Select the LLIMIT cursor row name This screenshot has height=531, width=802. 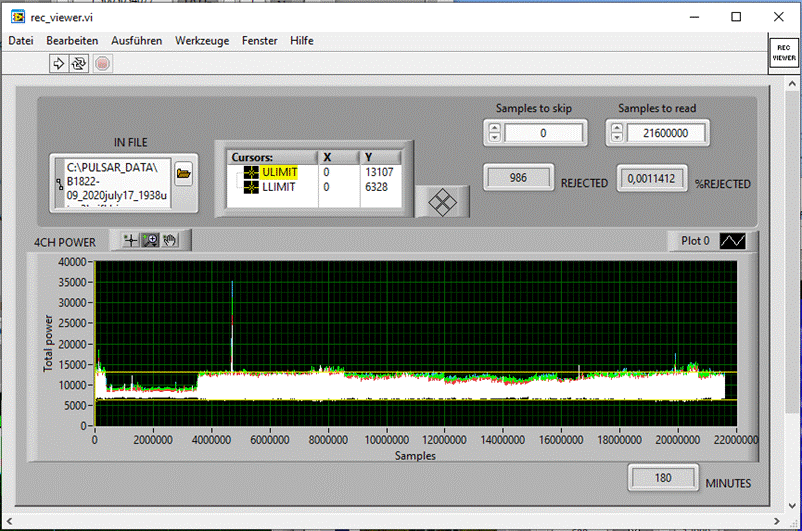(279, 187)
